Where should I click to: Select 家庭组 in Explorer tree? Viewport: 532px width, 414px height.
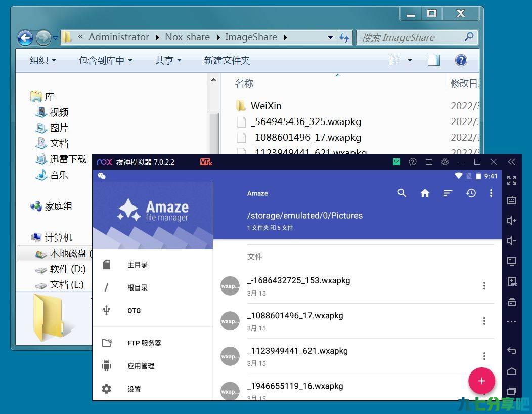51,206
